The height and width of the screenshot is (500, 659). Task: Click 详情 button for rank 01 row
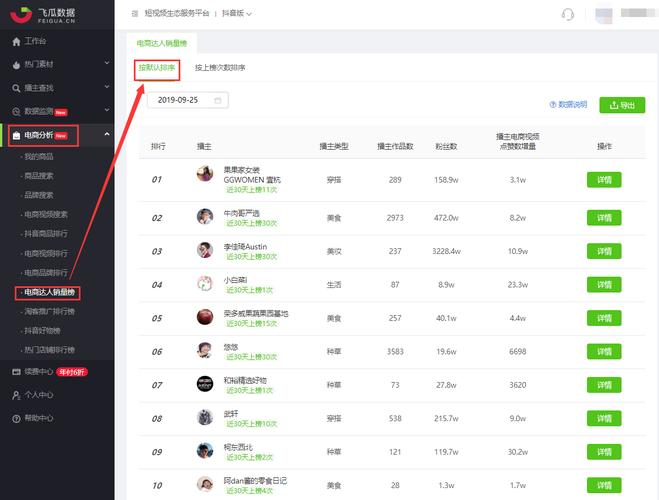pyautogui.click(x=603, y=180)
